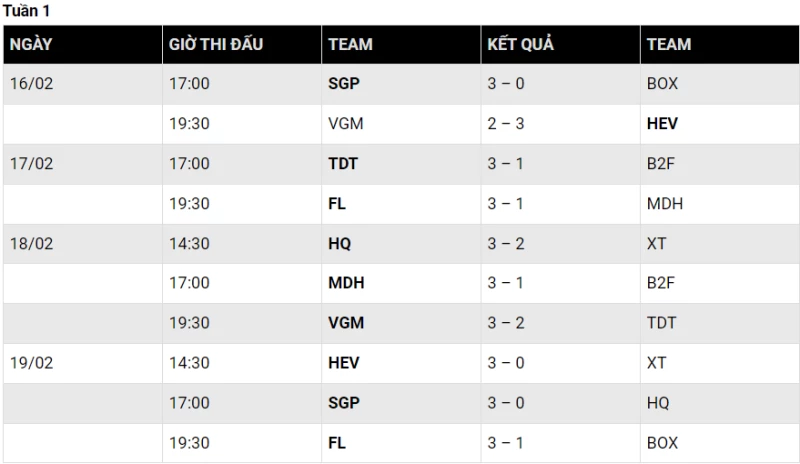Click HQ in the match against SGP

coord(658,403)
